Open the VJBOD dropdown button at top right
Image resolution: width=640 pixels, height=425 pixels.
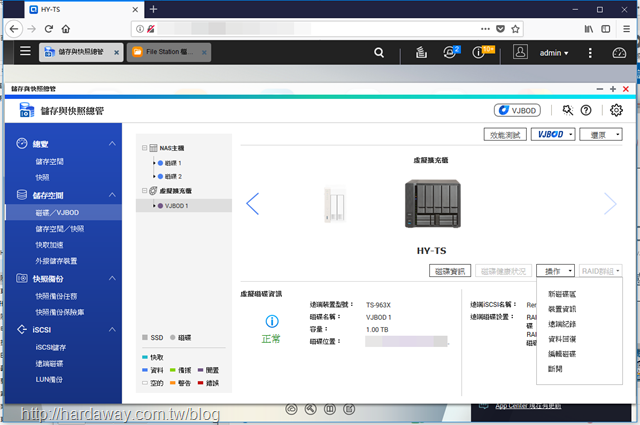click(x=553, y=134)
